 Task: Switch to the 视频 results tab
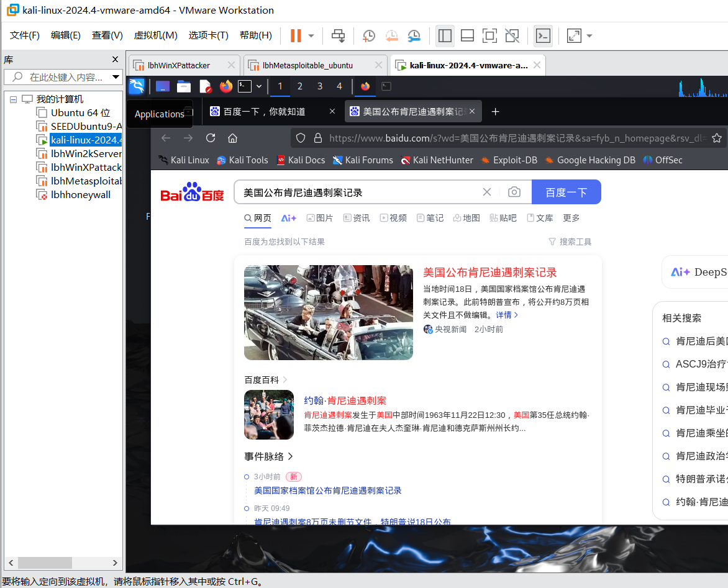pos(393,218)
